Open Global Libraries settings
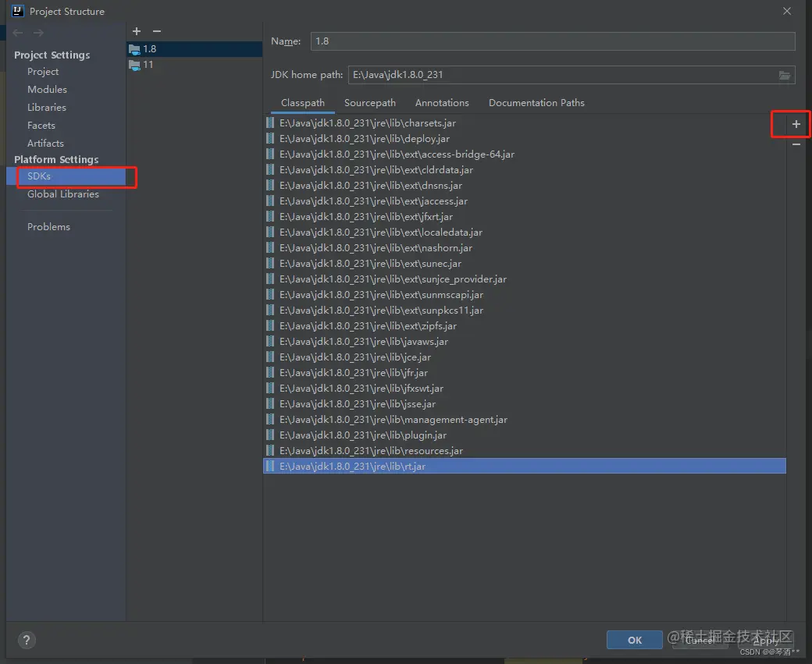Screen dimensions: 812x664 pos(63,194)
